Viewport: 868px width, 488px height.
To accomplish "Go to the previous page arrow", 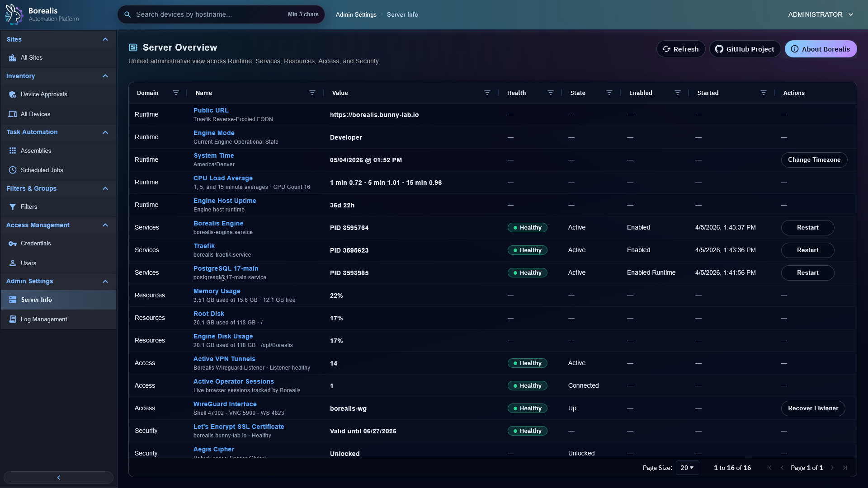I will tap(782, 468).
